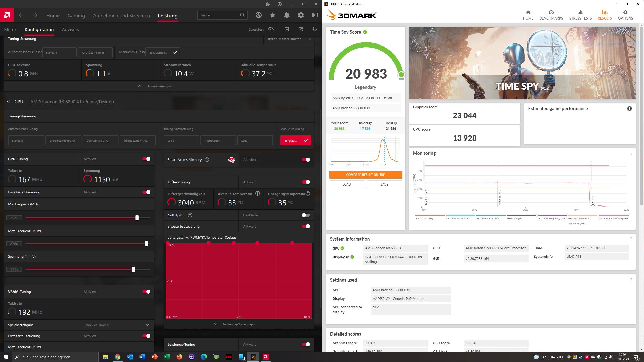
Task: Adjust the Min Frequenz slider handle
Action: (137, 218)
